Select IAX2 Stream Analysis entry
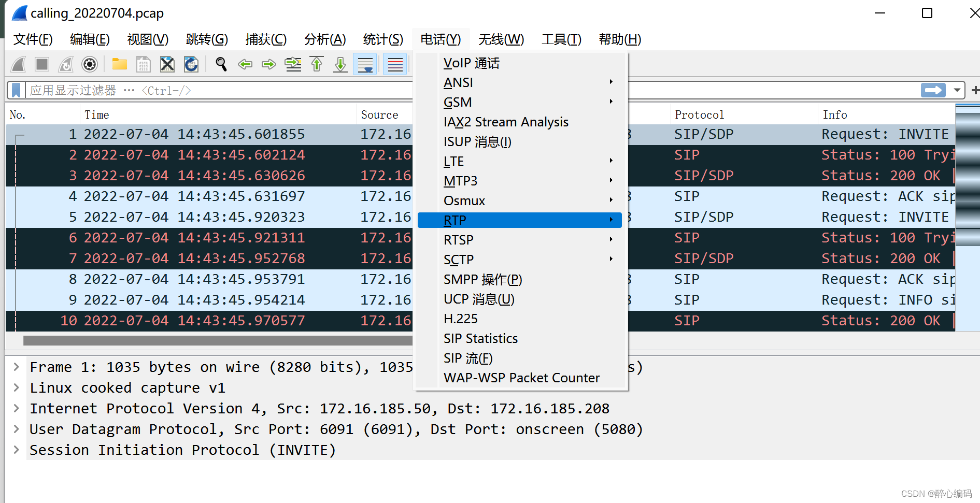The image size is (980, 503). click(520, 122)
